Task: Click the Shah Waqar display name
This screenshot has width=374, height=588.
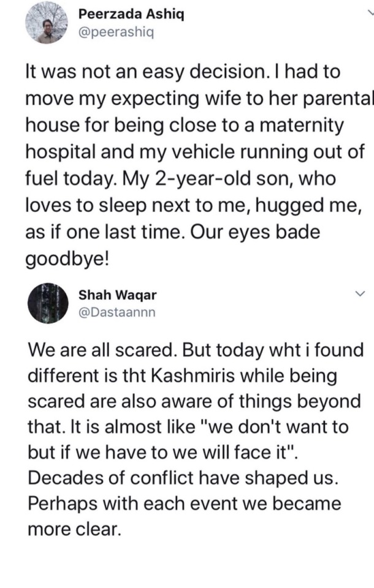Action: point(118,295)
